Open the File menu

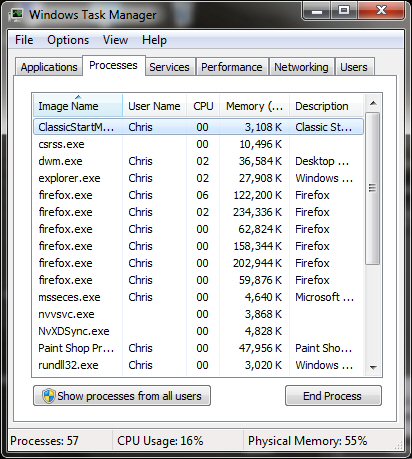tap(24, 40)
